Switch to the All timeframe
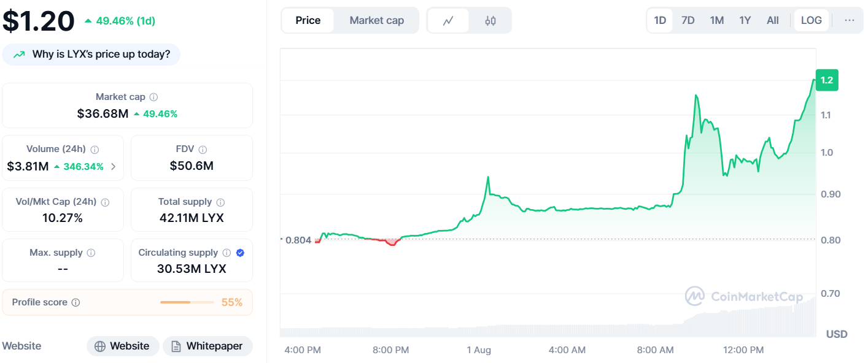The image size is (868, 363). (x=773, y=20)
